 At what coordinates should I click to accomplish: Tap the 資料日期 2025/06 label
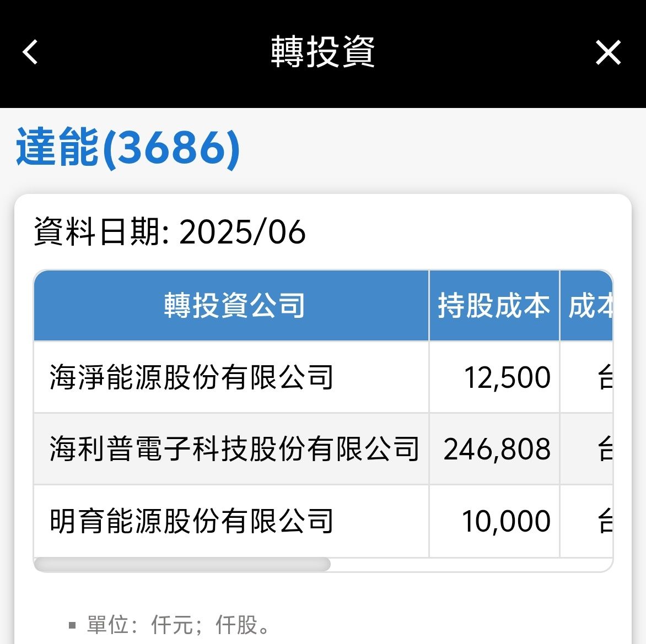pyautogui.click(x=170, y=232)
